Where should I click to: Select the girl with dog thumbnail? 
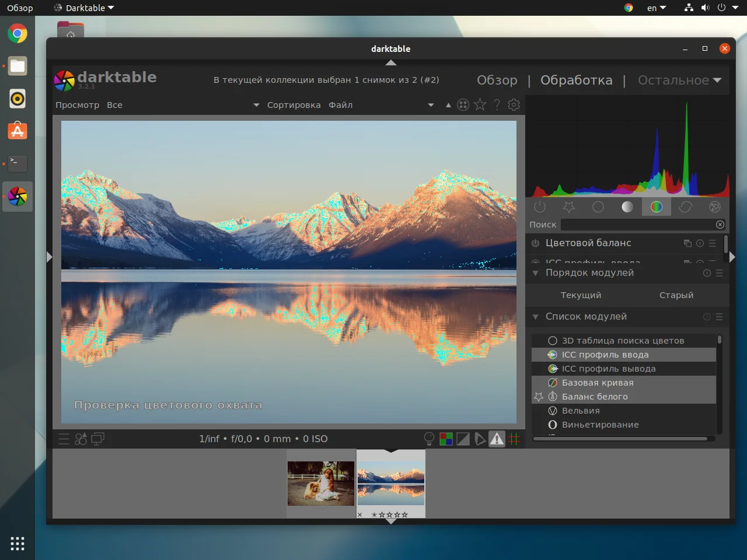(321, 484)
